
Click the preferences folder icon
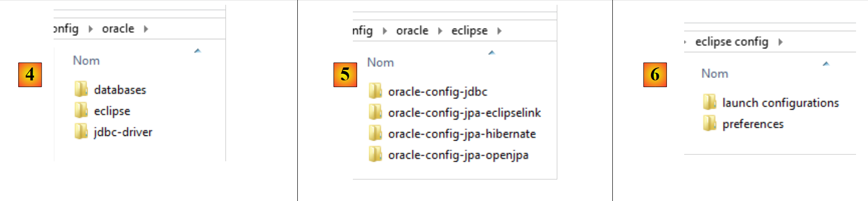(x=709, y=123)
